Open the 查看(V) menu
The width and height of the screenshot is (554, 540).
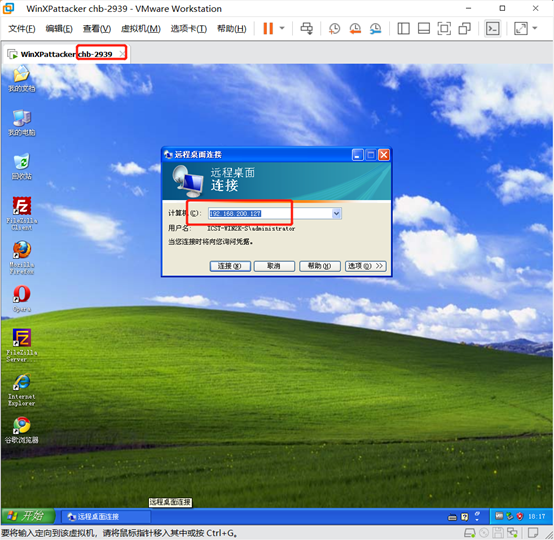(x=96, y=29)
